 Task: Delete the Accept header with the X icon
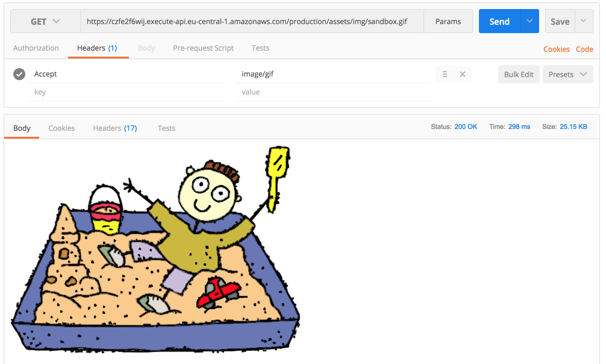pos(462,74)
